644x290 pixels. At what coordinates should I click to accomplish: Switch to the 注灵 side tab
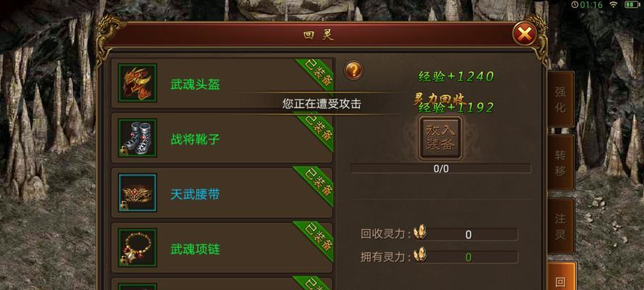tap(561, 226)
